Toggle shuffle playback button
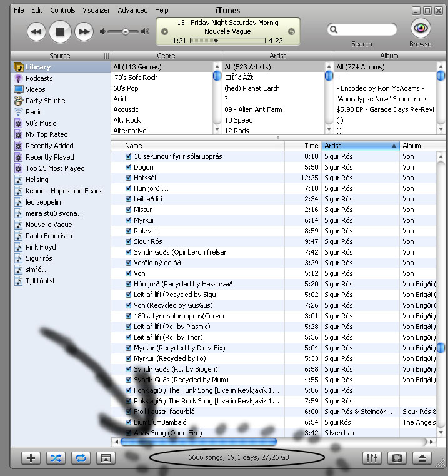 56,458
